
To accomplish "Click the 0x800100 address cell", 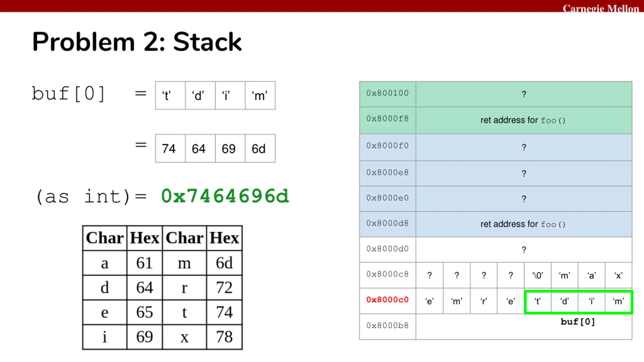I will (387, 94).
